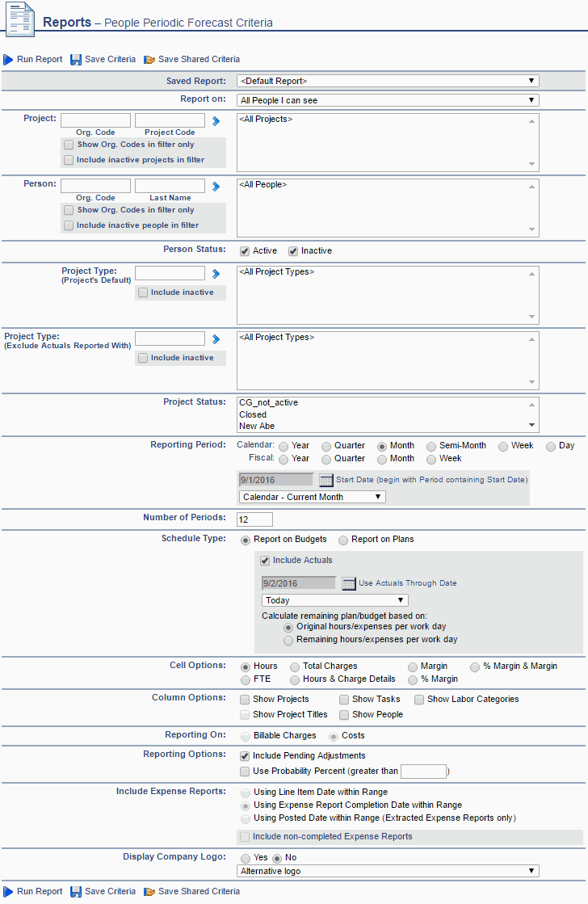Select Remaining hours/expenses per work day

(x=288, y=641)
